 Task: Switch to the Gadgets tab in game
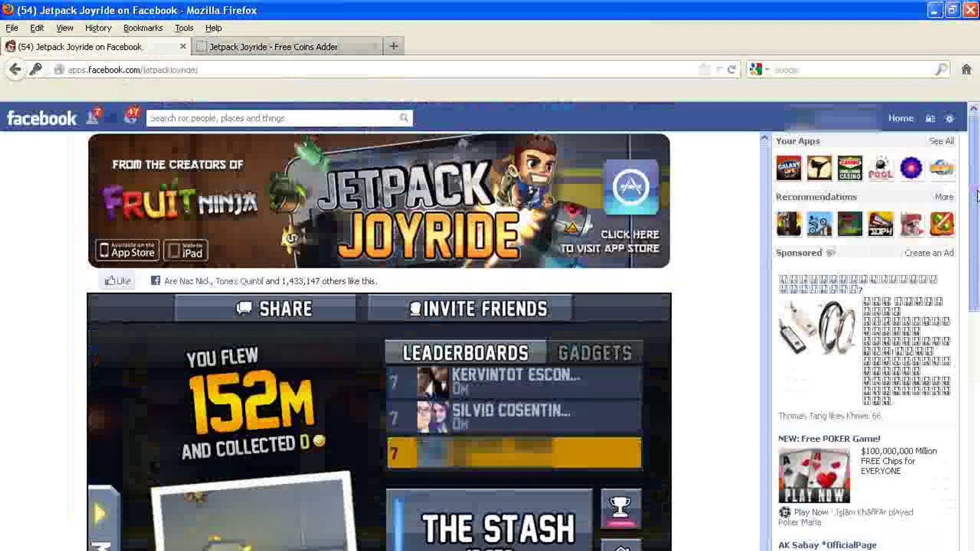[595, 353]
